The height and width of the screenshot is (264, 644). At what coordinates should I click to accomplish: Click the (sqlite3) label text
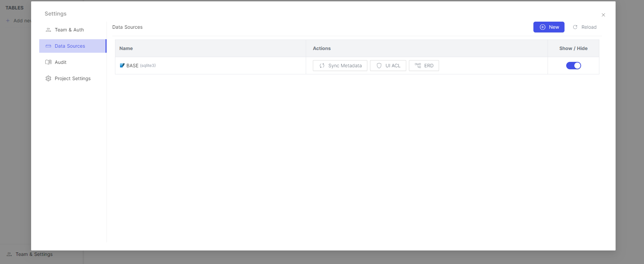coord(148,66)
